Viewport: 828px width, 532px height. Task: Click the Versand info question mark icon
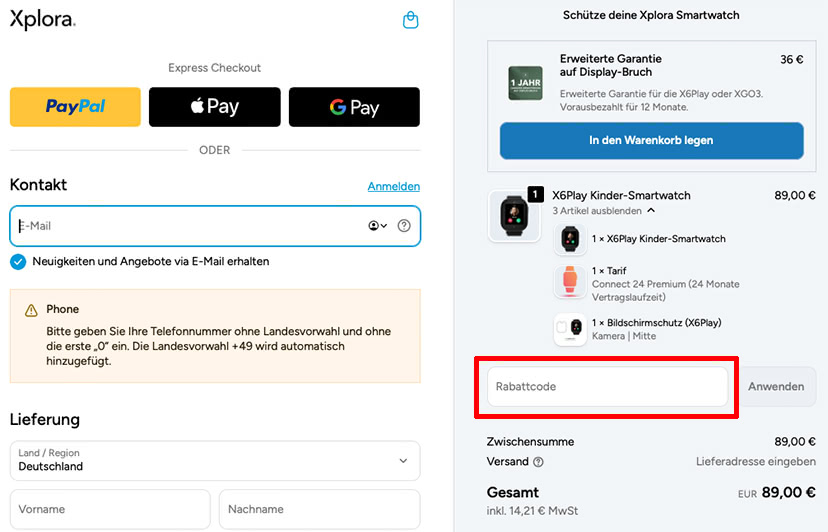(x=538, y=462)
